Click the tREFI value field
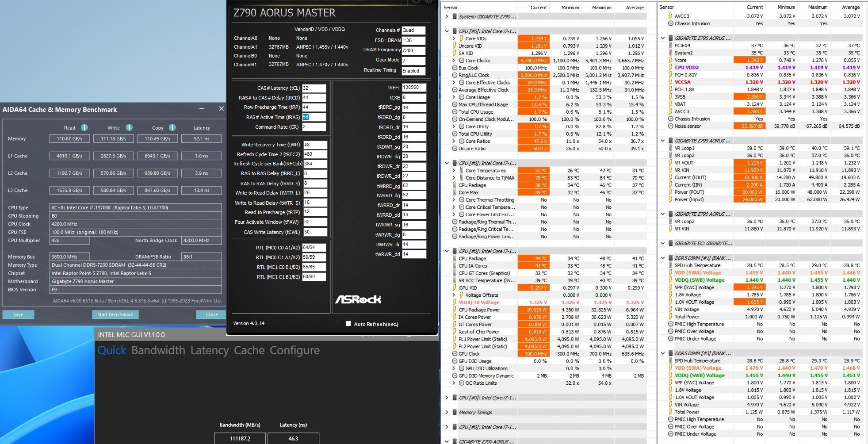The height and width of the screenshot is (444, 868). (x=414, y=88)
